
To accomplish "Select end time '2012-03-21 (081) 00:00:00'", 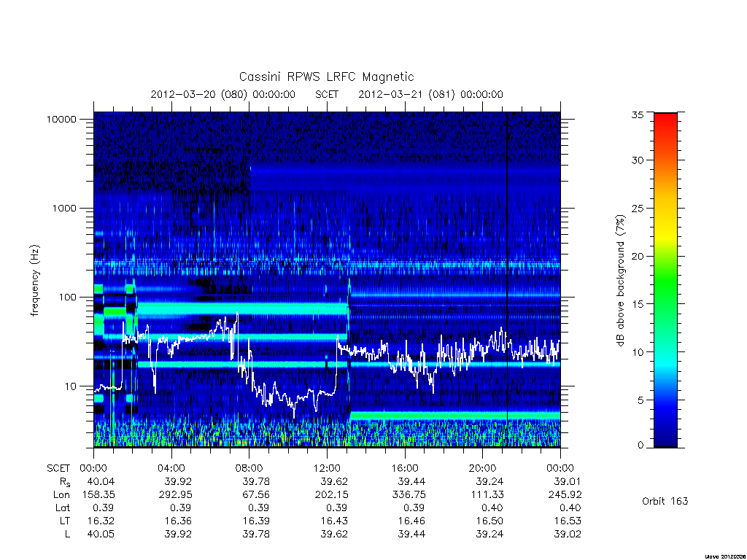I will pos(430,94).
